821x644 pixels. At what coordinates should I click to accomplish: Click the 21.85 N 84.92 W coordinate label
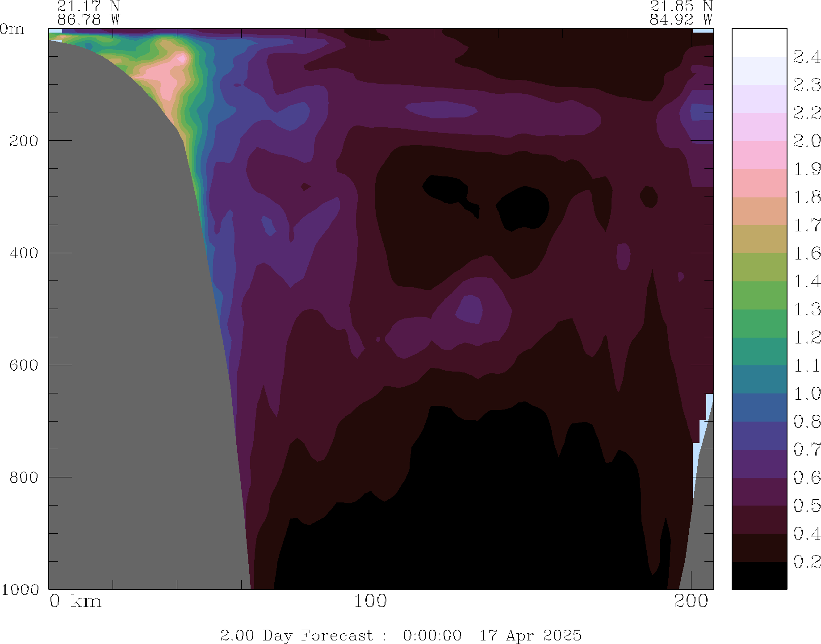coord(681,13)
